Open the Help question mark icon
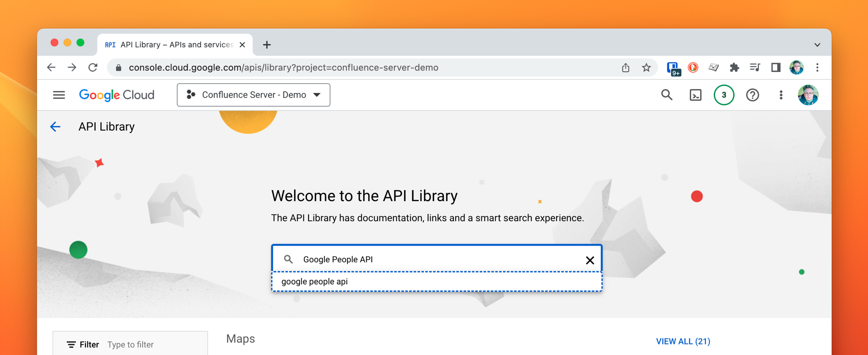The image size is (868, 355). (x=752, y=95)
